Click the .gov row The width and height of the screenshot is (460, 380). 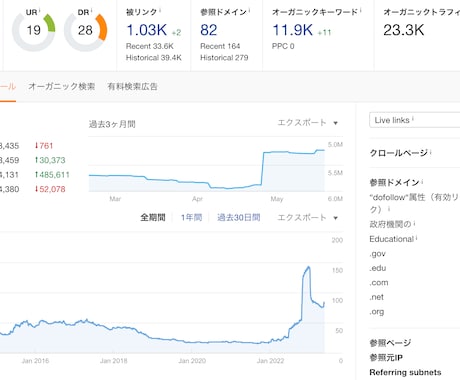pos(377,254)
